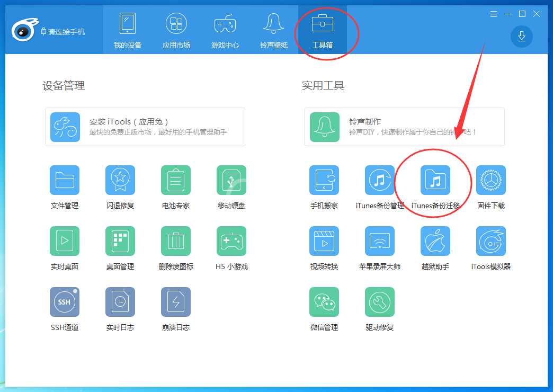Select the 工具箱 toolbox tab

323,30
